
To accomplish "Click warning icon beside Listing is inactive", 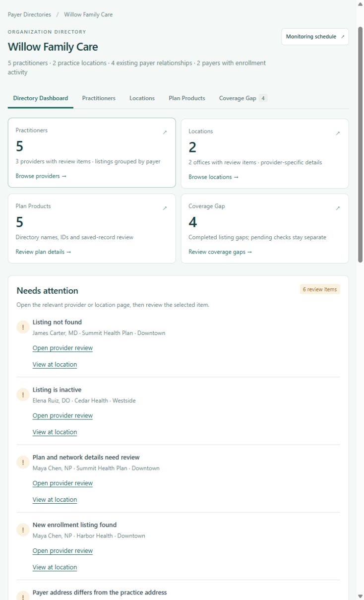I will pyautogui.click(x=23, y=395).
